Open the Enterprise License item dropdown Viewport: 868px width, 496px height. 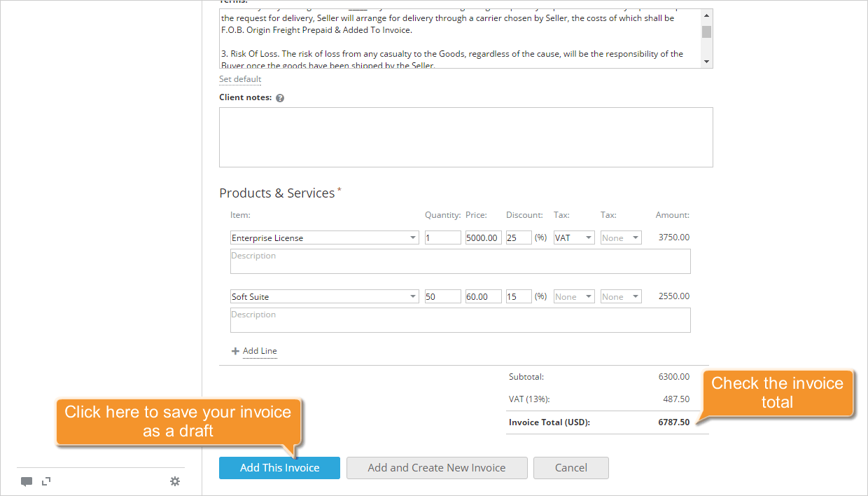tap(412, 237)
